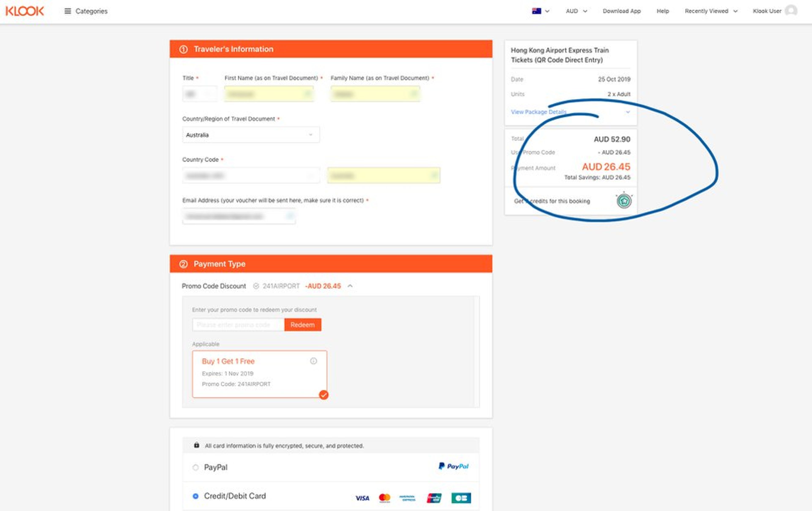Open the Recently Viewed menu
Viewport: 812px width, 511px height.
point(710,11)
